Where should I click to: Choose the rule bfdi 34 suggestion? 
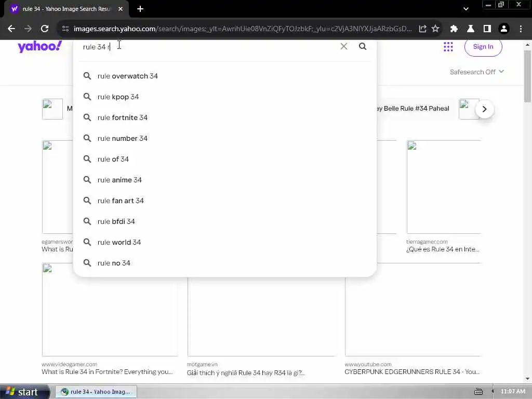224,221
